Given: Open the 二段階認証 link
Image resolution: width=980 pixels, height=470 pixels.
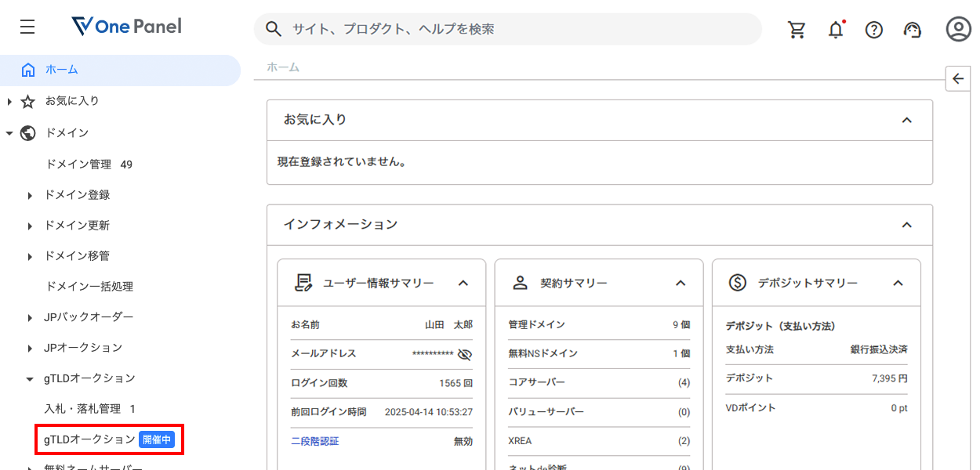Looking at the screenshot, I should [x=314, y=441].
